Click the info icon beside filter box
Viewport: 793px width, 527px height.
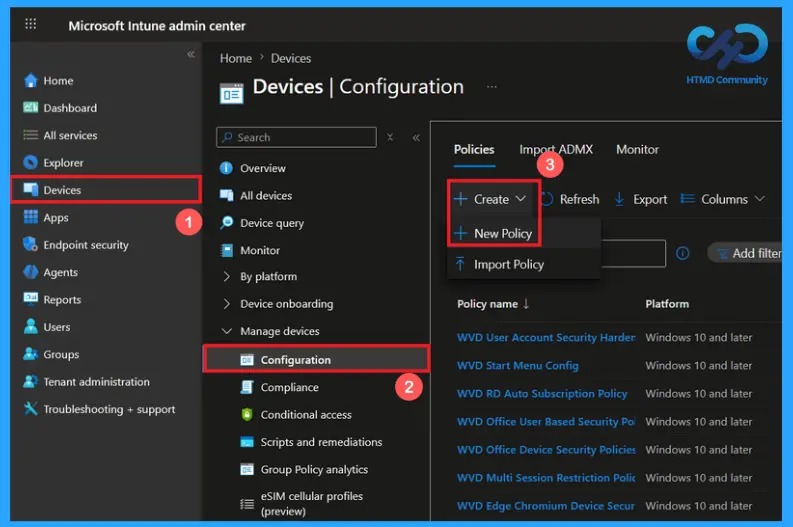pyautogui.click(x=682, y=253)
